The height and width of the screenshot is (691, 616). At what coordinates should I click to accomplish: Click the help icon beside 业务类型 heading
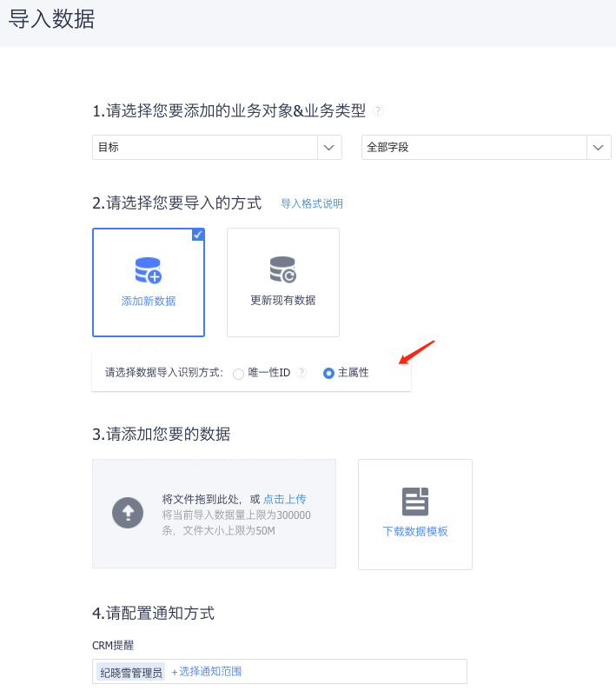378,110
